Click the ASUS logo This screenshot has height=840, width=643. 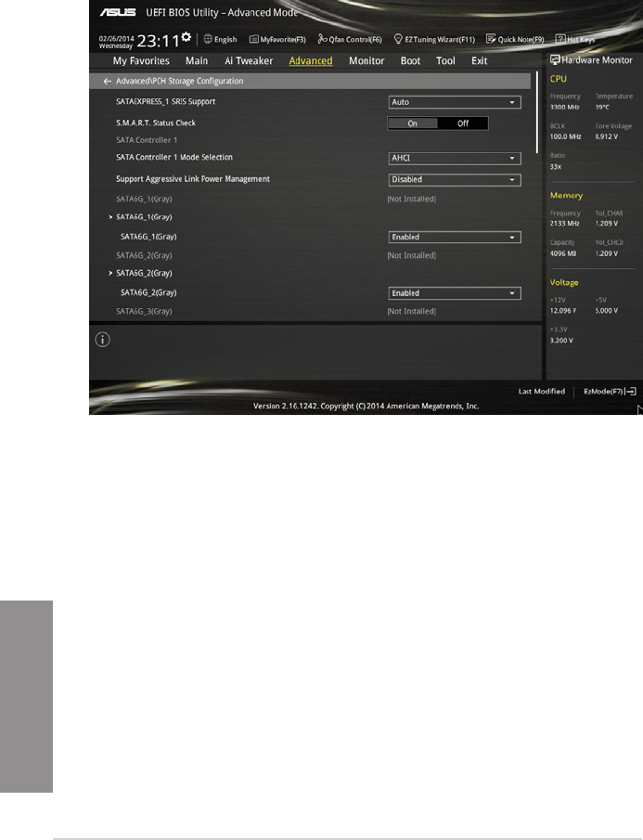pos(118,12)
